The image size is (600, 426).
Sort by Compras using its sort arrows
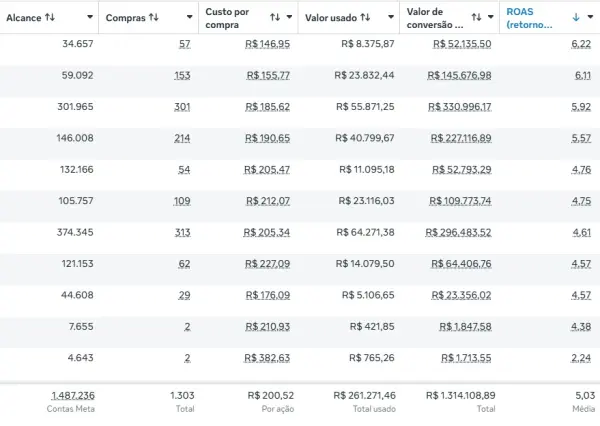click(153, 17)
